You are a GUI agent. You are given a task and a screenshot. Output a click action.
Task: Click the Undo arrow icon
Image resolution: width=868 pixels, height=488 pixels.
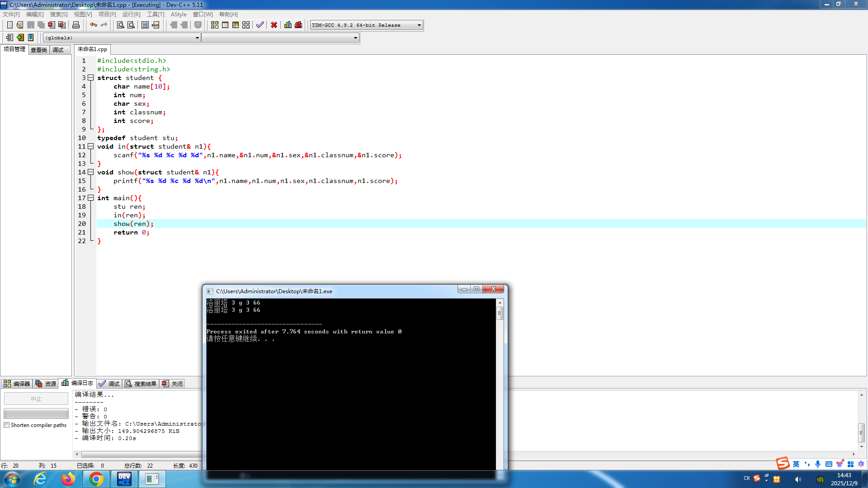point(93,25)
